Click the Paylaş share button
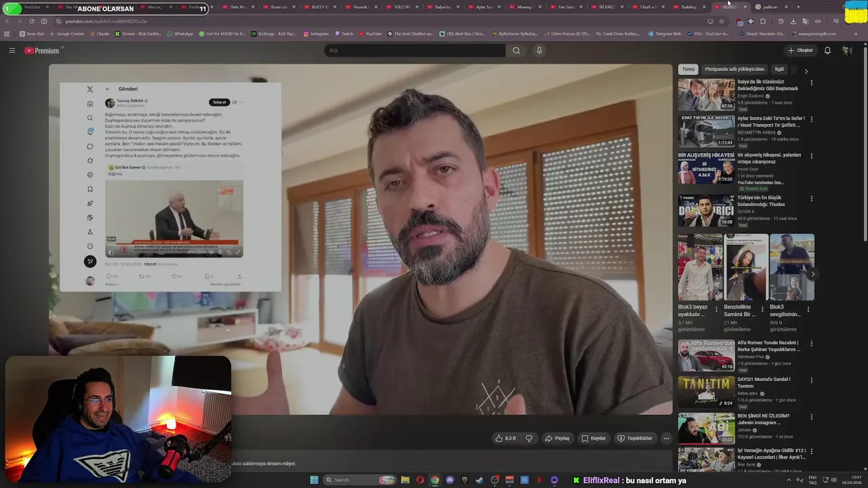This screenshot has height=488, width=868. click(x=557, y=439)
